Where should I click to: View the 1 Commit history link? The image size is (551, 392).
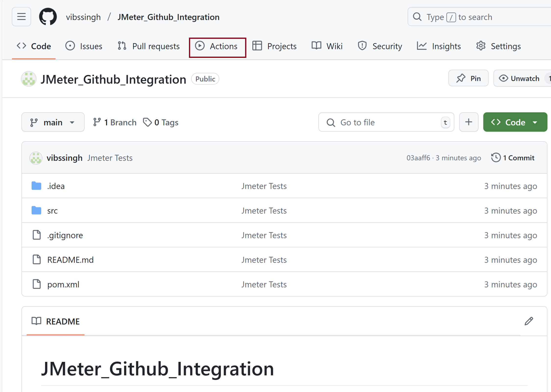[513, 158]
